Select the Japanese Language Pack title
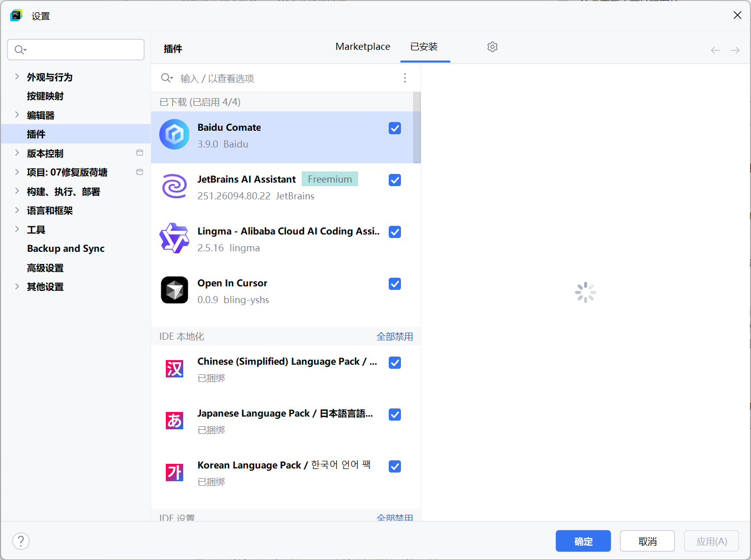This screenshot has width=751, height=560. coord(285,414)
